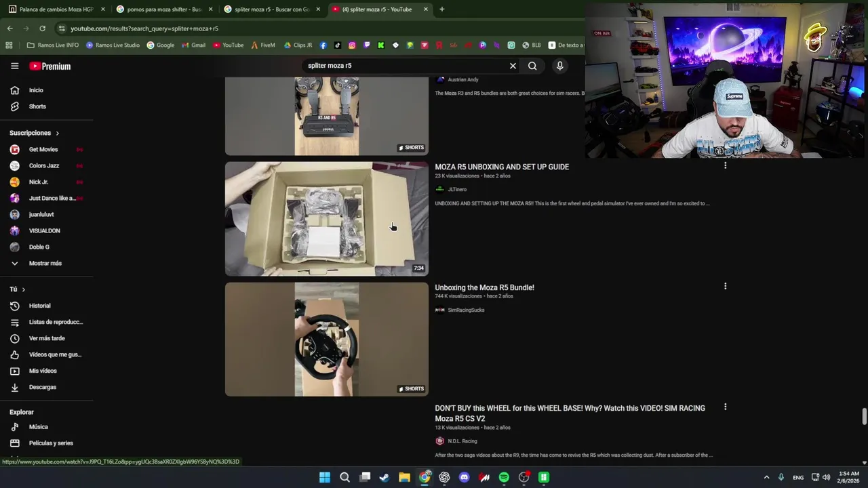
Task: Open the Instagram bookmark icon
Action: click(x=352, y=45)
